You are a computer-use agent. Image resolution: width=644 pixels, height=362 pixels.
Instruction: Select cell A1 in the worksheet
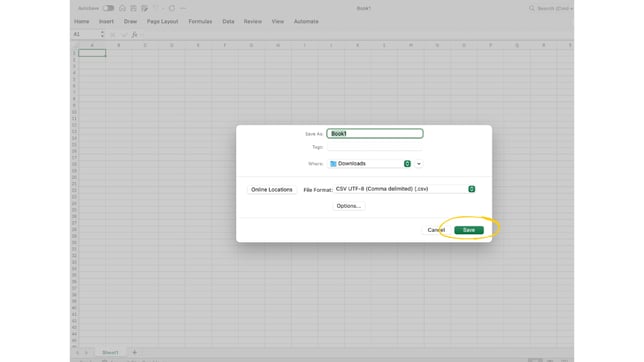point(92,53)
